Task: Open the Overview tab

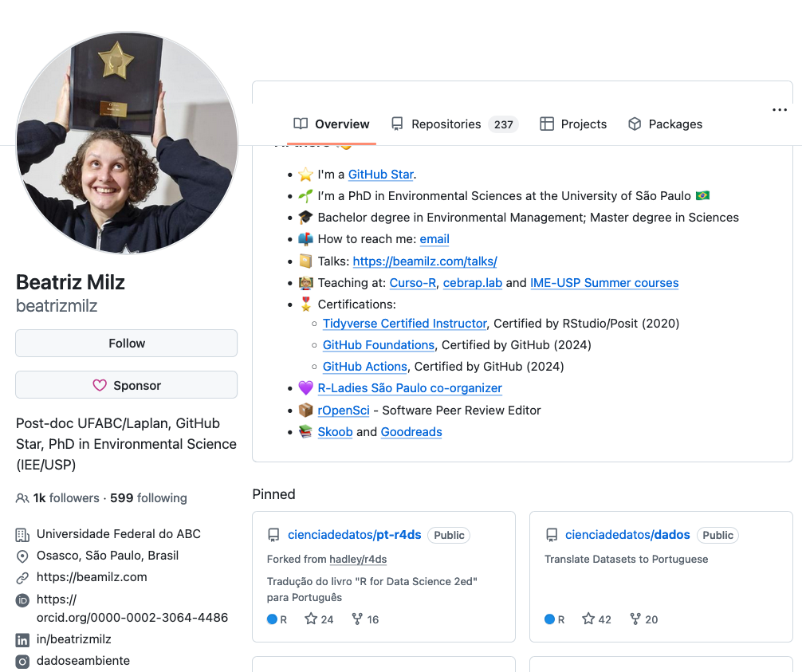Action: point(332,124)
